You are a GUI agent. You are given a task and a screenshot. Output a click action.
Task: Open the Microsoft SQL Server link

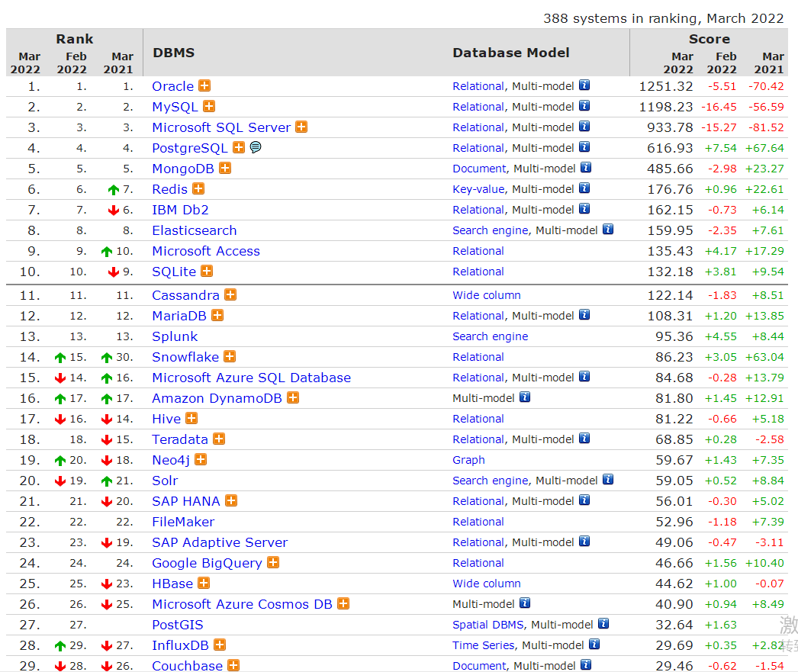221,127
